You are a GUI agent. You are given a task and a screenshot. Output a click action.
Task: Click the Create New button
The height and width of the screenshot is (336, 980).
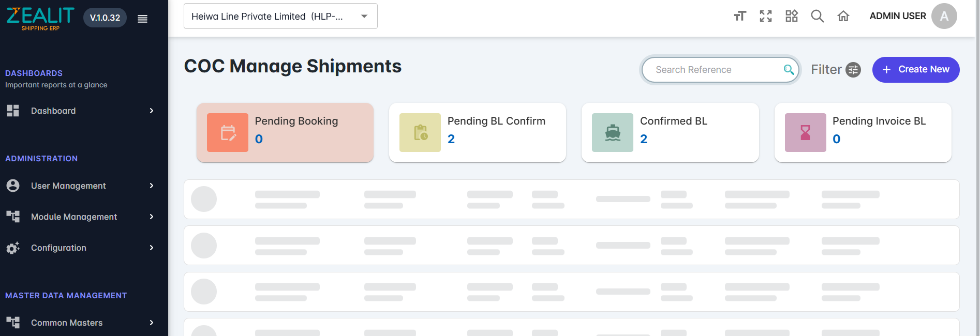click(916, 70)
